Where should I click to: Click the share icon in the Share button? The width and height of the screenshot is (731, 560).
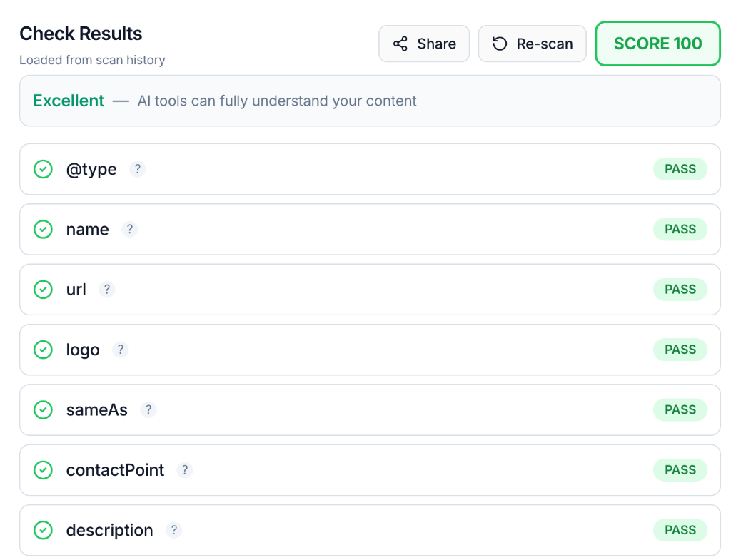[x=401, y=43]
